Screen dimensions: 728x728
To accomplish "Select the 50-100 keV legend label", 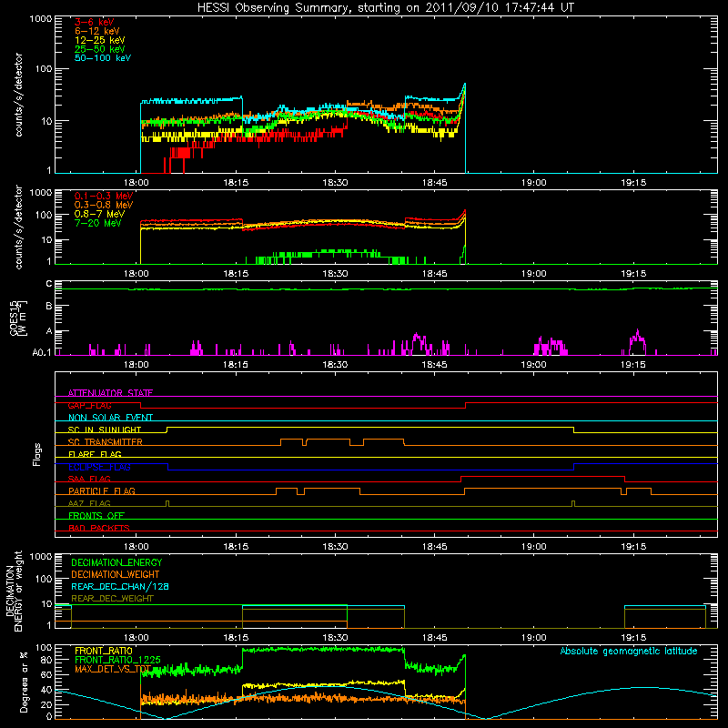I will [103, 58].
